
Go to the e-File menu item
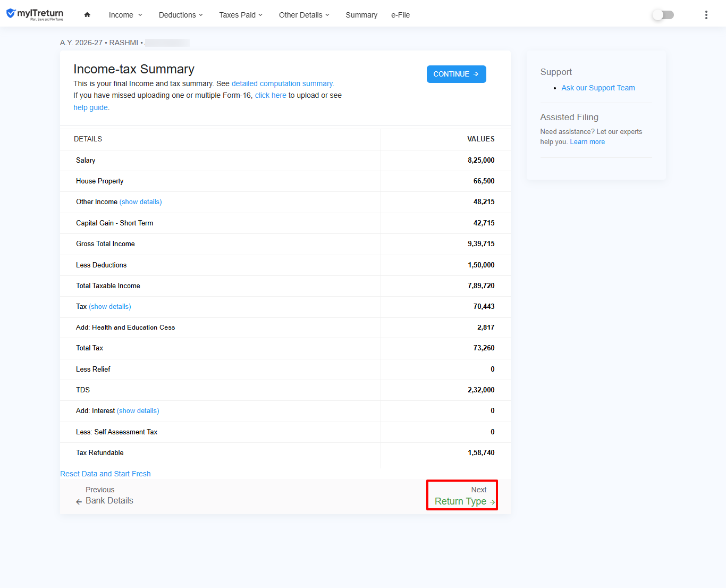tap(400, 15)
